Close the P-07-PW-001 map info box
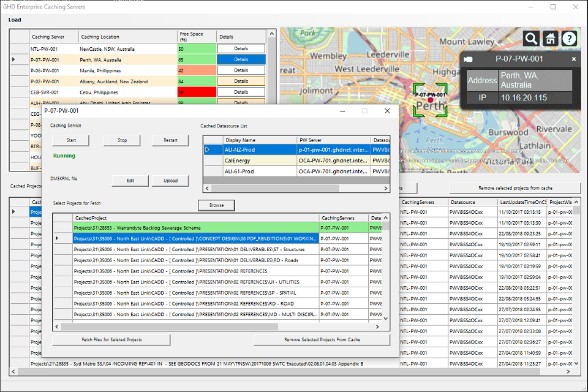588x392 pixels. [x=574, y=59]
